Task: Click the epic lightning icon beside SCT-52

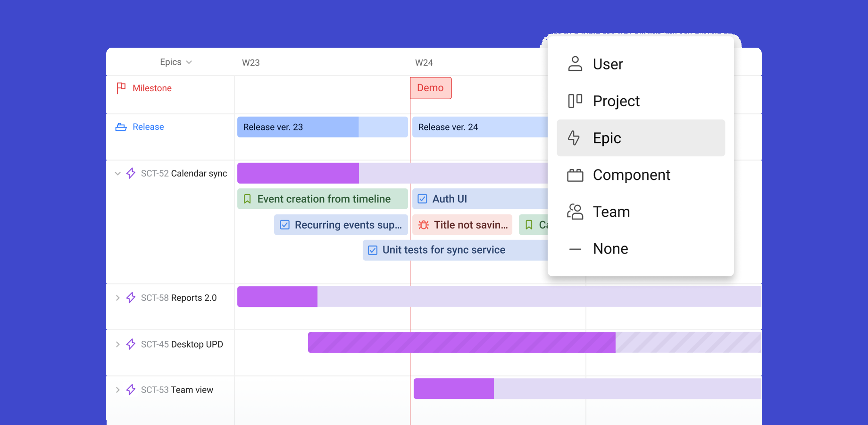Action: click(x=130, y=173)
